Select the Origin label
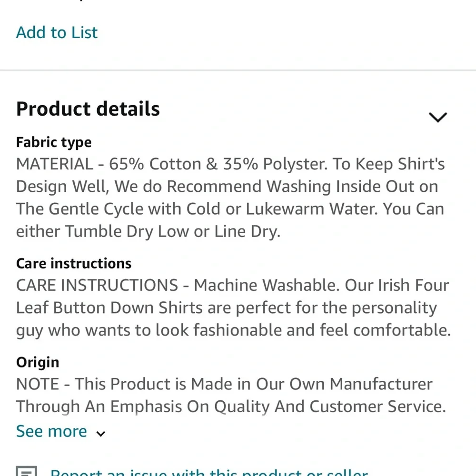 click(x=38, y=362)
